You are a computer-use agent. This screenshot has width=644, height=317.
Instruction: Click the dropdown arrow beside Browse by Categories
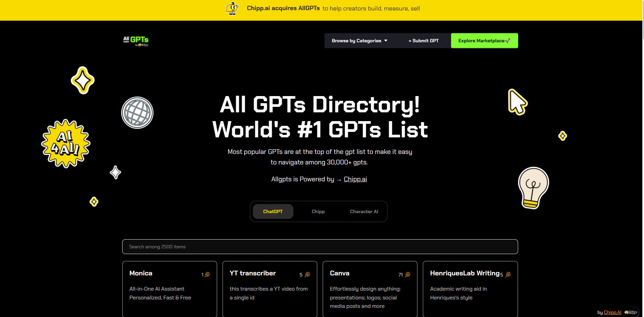pos(386,41)
